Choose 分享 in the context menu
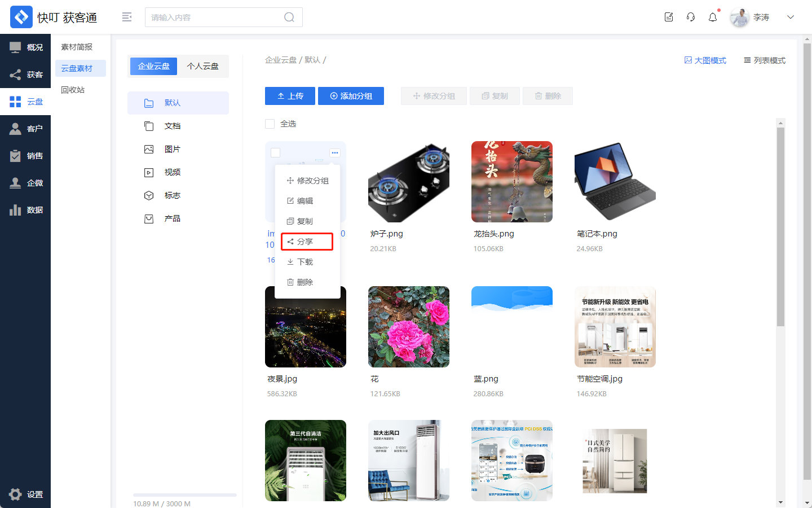This screenshot has width=812, height=508. 307,242
